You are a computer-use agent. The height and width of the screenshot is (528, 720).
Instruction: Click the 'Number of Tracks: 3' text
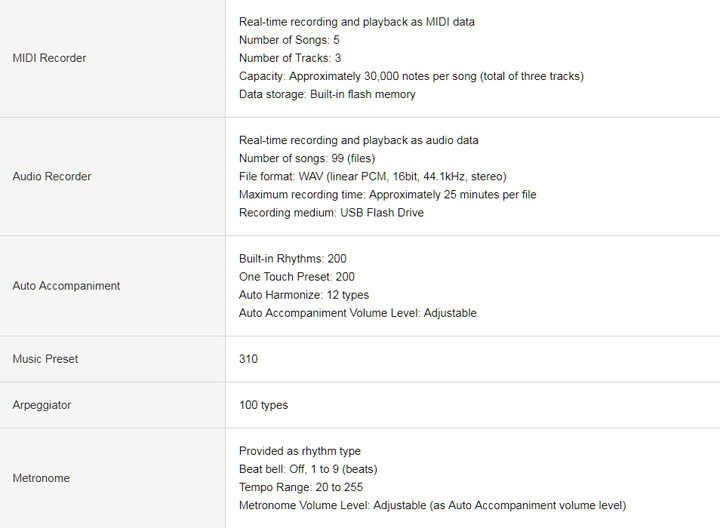(x=290, y=58)
